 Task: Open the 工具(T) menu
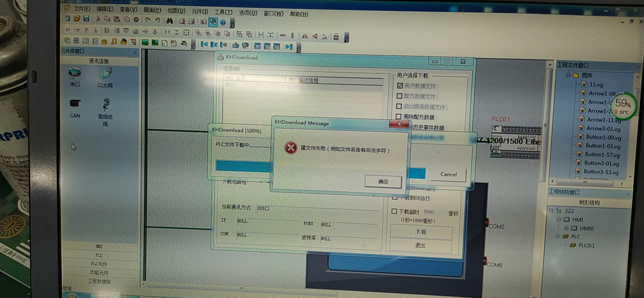[x=223, y=12]
